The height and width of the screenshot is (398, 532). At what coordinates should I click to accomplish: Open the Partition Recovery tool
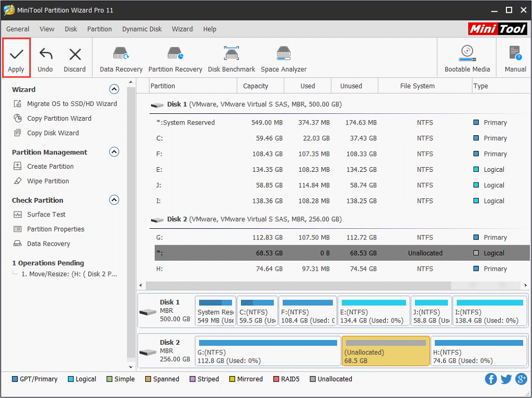point(175,60)
